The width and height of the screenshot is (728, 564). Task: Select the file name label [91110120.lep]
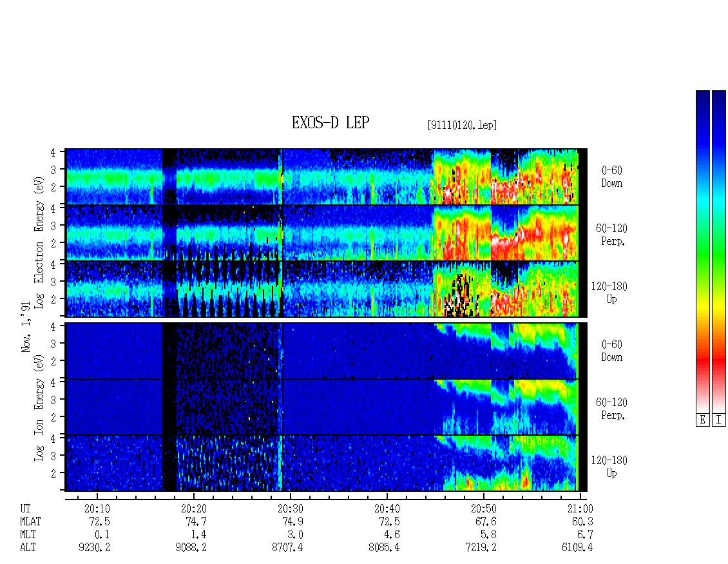[462, 125]
